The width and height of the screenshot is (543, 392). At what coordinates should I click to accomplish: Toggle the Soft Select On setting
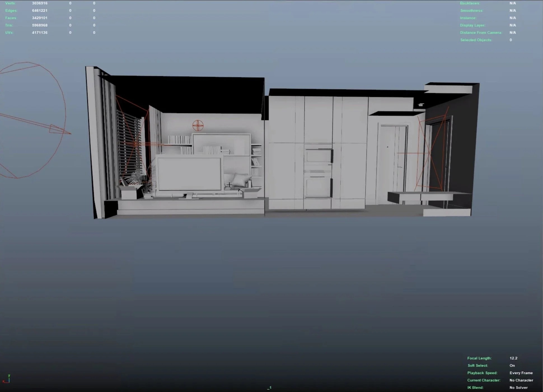click(x=512, y=365)
